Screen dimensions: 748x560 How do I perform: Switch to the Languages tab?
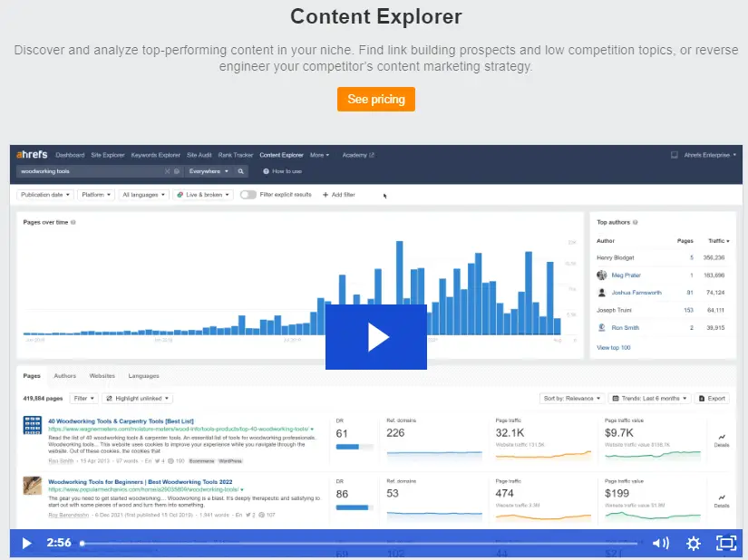(x=143, y=375)
